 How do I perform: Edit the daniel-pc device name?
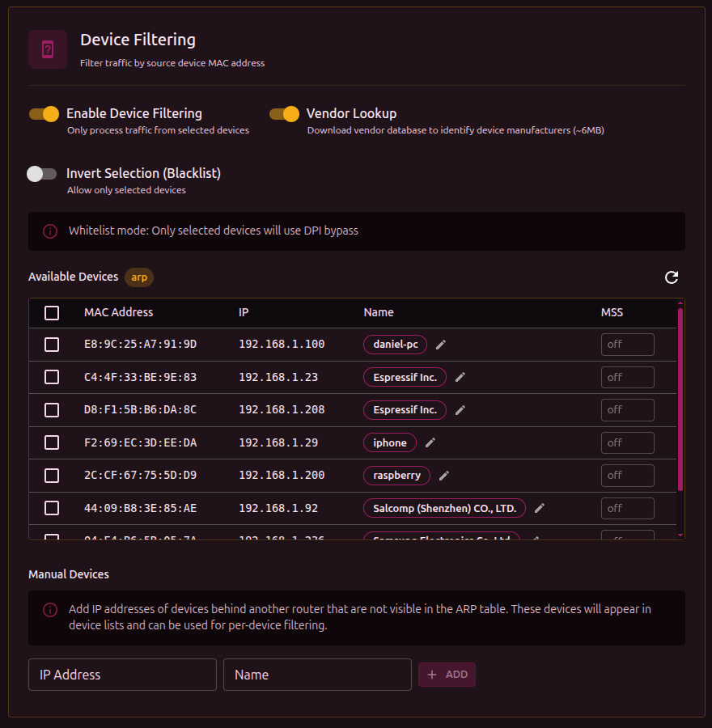[x=441, y=345]
